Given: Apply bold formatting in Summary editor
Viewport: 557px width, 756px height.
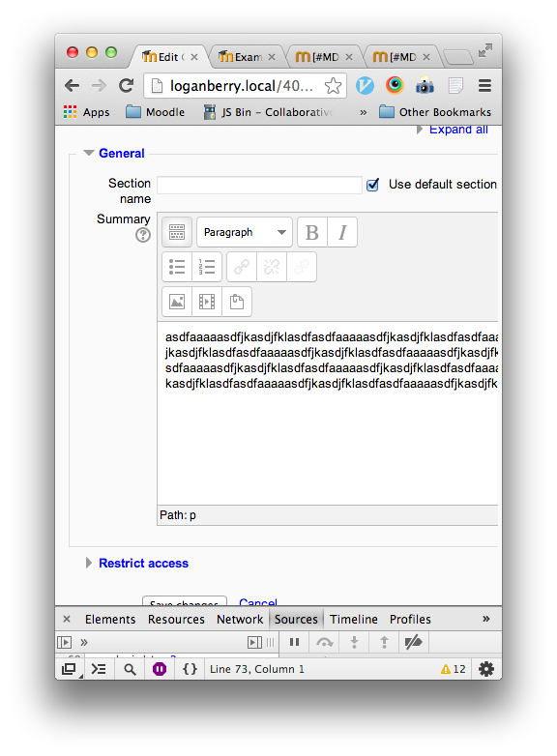Looking at the screenshot, I should pyautogui.click(x=312, y=232).
